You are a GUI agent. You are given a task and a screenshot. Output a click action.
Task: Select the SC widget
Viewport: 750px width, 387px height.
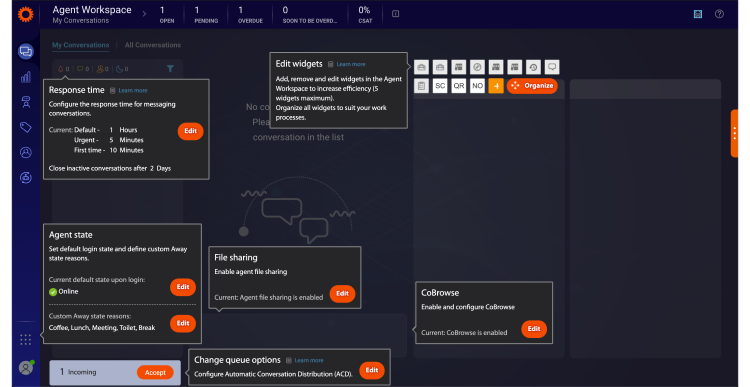click(440, 86)
